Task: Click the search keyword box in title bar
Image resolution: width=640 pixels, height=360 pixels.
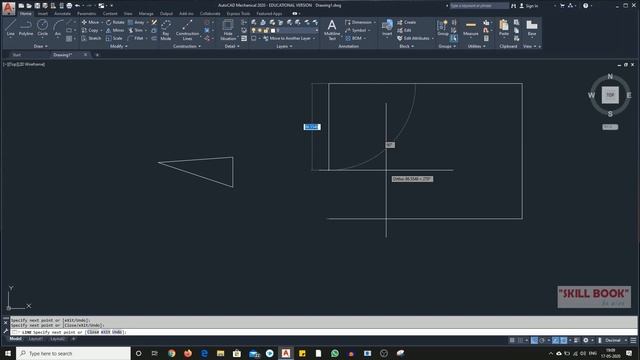Action: [479, 6]
